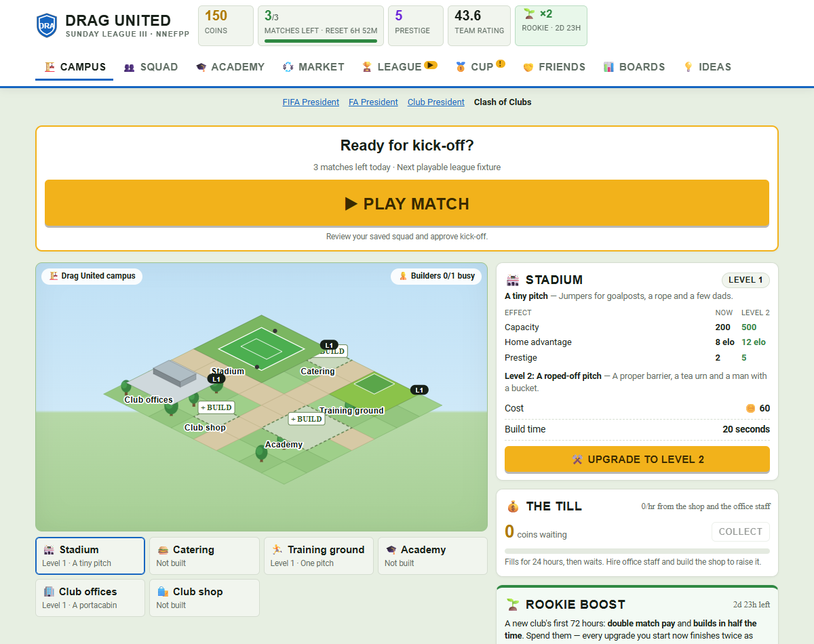
Task: Click the 43.6 team rating box
Action: pyautogui.click(x=480, y=26)
